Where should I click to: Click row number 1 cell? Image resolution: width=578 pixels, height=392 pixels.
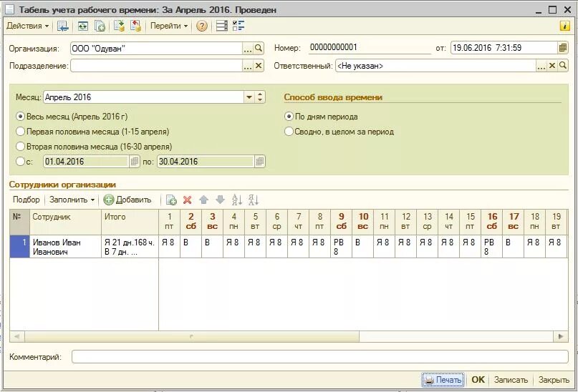coord(19,247)
